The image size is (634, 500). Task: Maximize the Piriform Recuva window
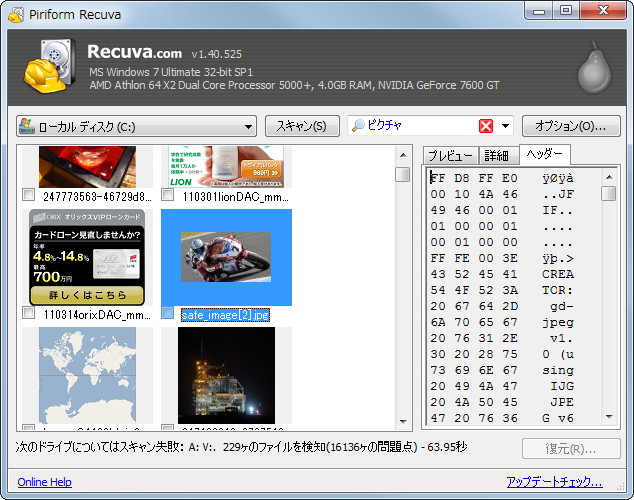pos(566,11)
